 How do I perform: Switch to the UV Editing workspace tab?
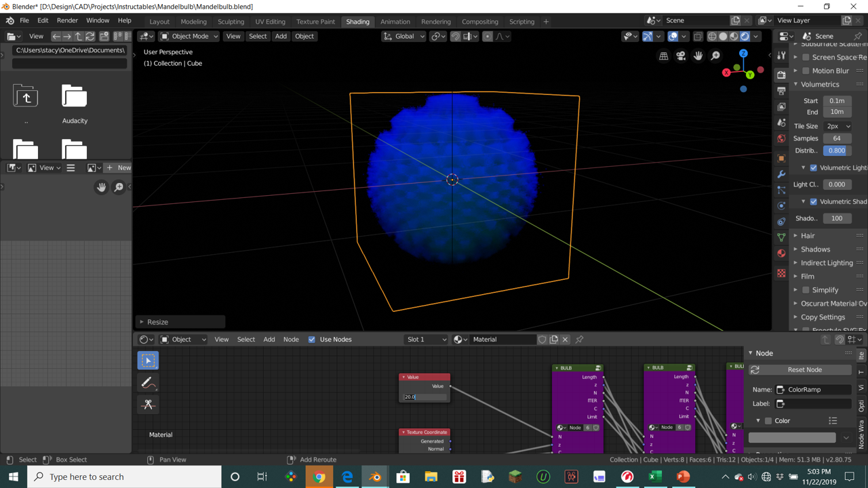click(x=270, y=22)
